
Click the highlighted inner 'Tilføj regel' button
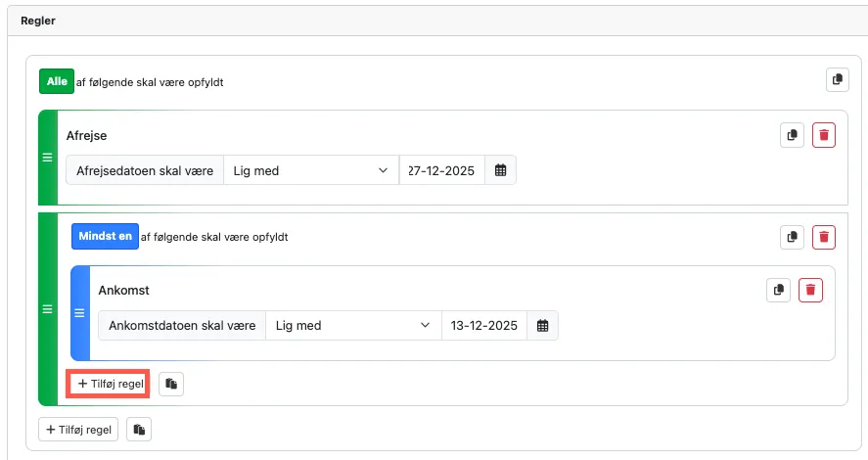pos(108,385)
